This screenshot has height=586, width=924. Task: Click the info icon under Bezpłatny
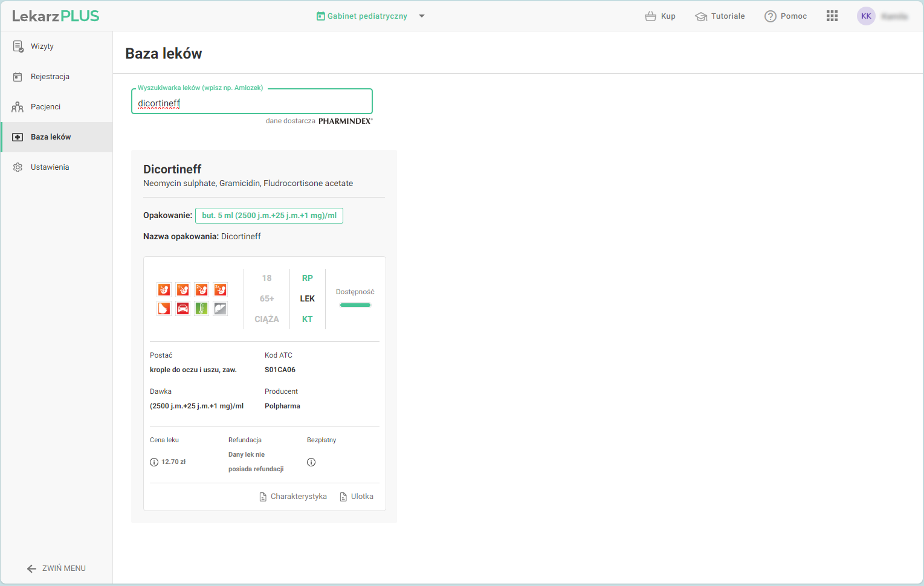point(311,462)
